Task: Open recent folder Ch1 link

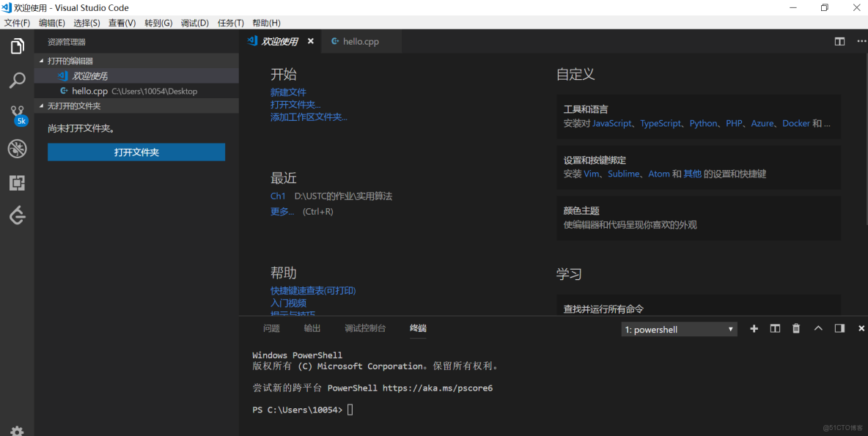Action: tap(278, 196)
